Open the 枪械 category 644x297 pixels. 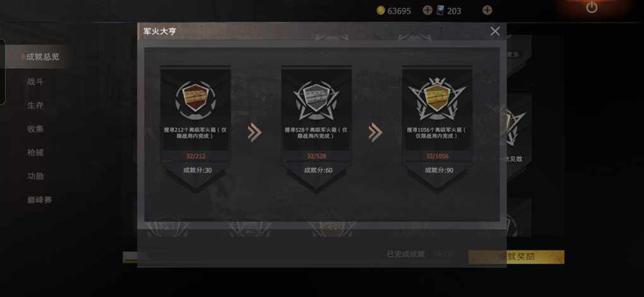pyautogui.click(x=35, y=153)
